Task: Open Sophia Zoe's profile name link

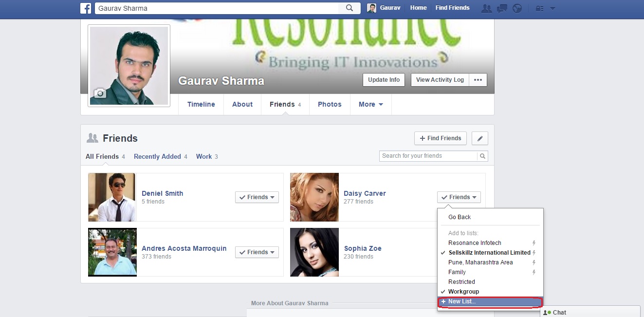Action: pos(363,248)
